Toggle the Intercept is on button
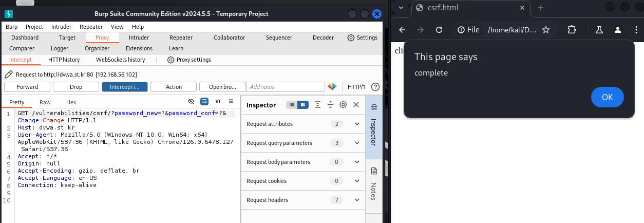 coord(125,87)
